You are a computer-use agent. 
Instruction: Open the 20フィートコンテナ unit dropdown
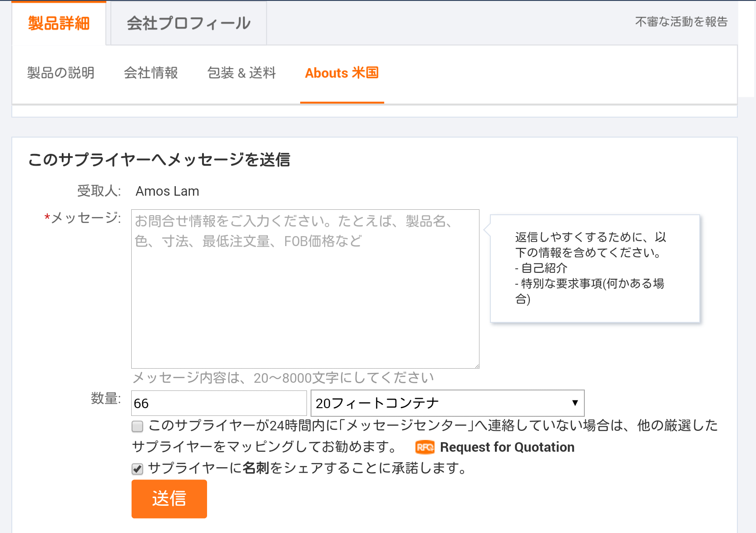tap(447, 403)
